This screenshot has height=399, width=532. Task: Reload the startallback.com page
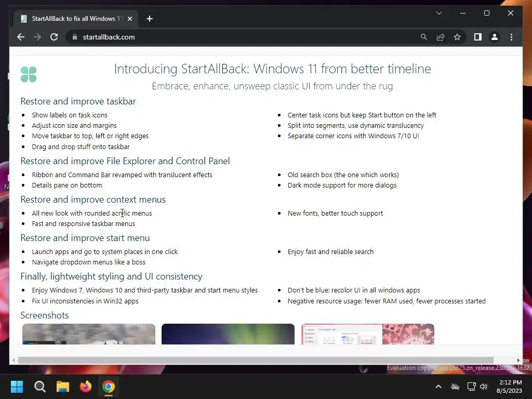point(54,37)
